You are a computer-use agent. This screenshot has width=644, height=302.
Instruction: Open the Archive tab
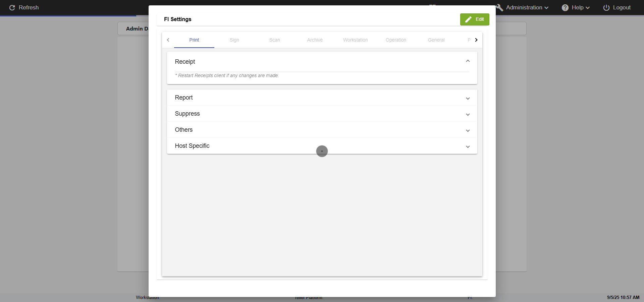315,40
